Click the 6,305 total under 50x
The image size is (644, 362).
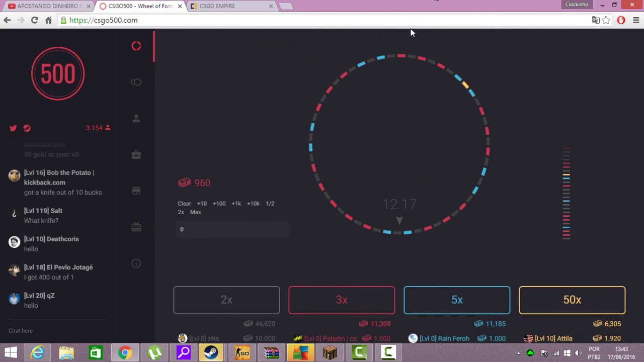click(612, 324)
